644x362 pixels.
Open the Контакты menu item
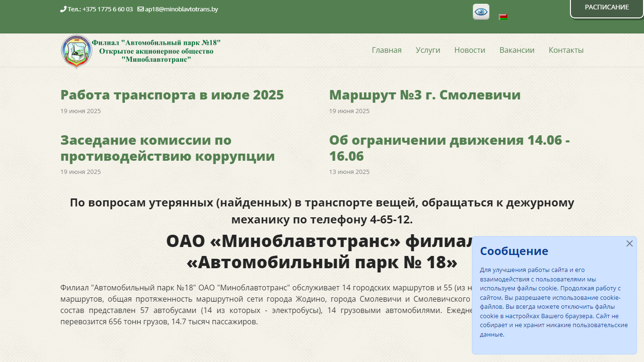(566, 50)
